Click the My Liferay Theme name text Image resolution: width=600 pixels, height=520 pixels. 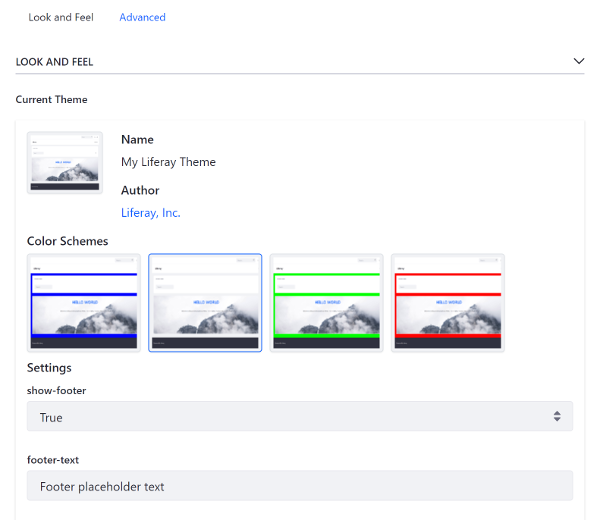click(168, 162)
